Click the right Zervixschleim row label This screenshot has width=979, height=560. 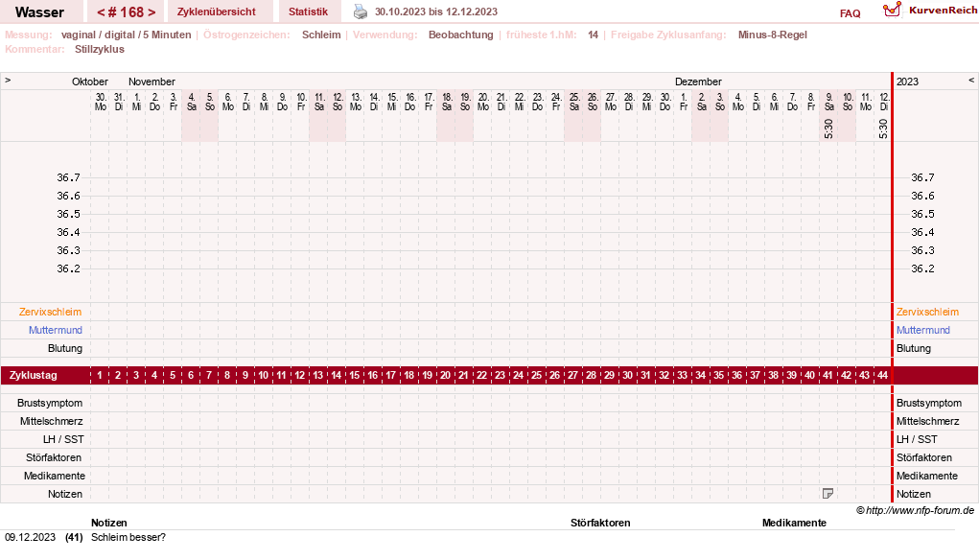coord(927,313)
